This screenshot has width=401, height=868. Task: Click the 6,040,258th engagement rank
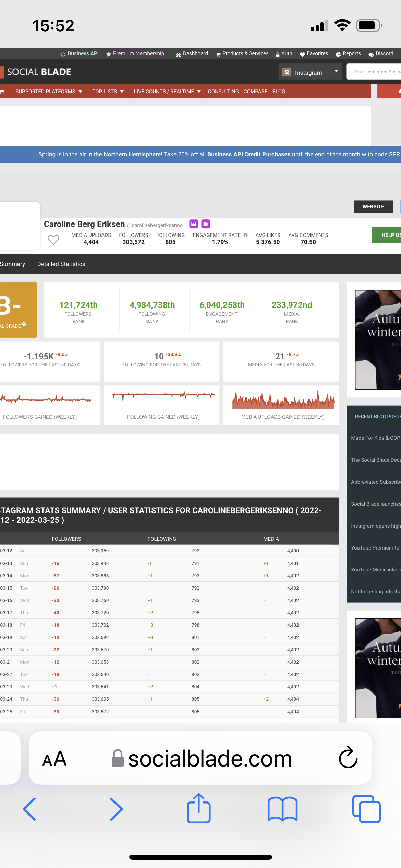point(222,305)
